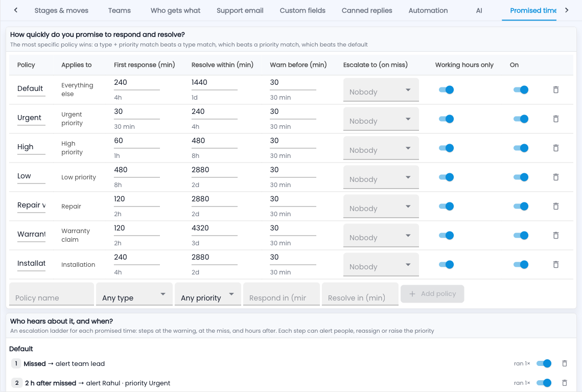Open the Automation tab
The width and height of the screenshot is (582, 392).
(428, 10)
